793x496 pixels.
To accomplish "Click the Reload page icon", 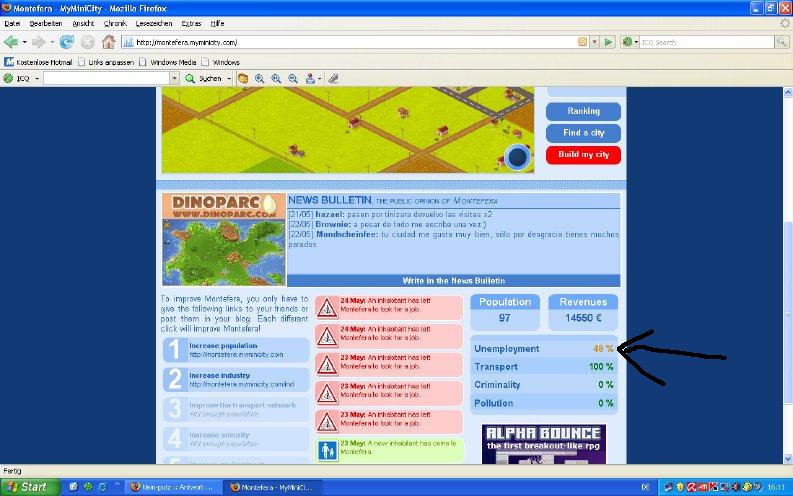I will 67,42.
